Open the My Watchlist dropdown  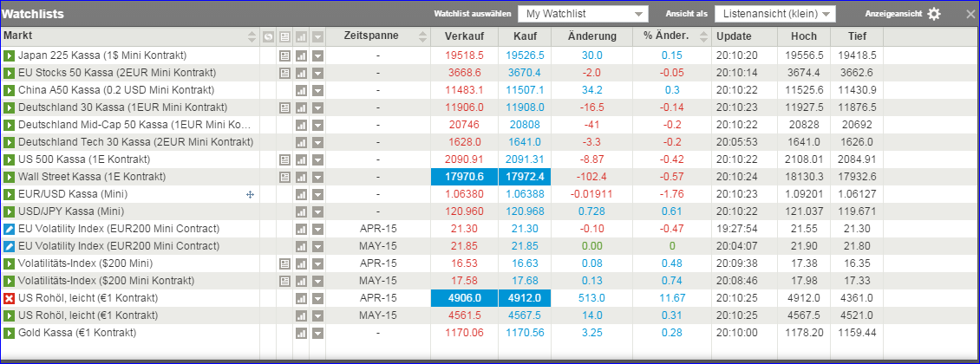(x=583, y=14)
